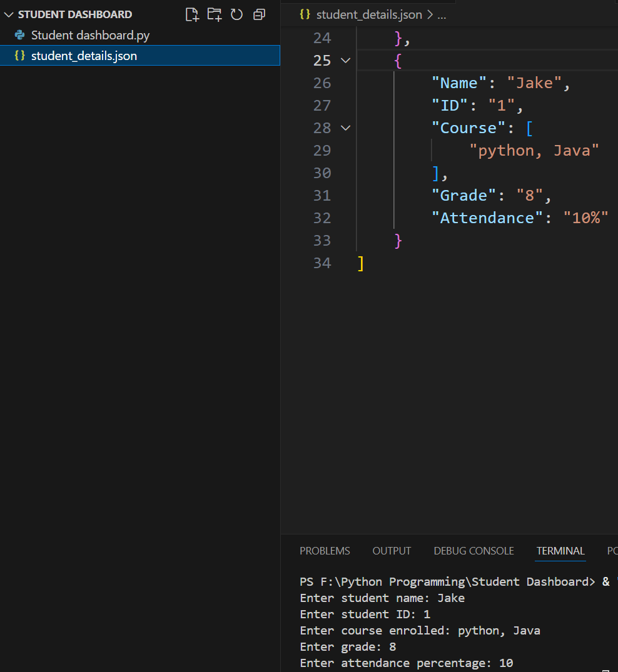This screenshot has width=618, height=672.
Task: Click line number 34 in the gutter
Action: pos(322,263)
